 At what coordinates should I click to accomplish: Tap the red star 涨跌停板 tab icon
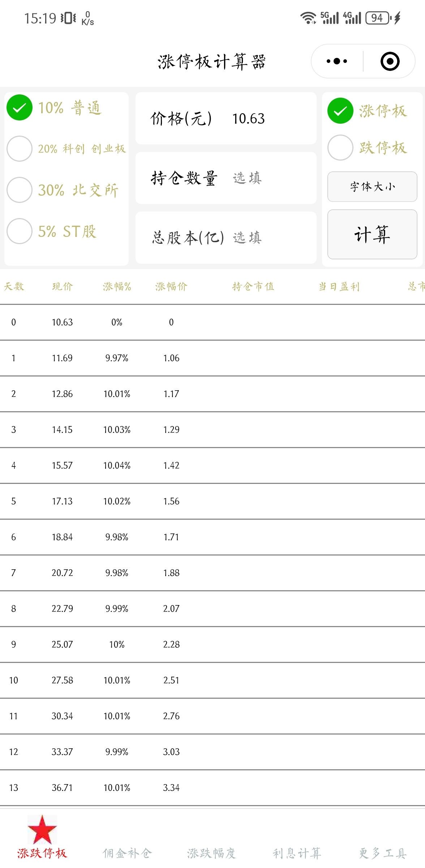click(42, 830)
